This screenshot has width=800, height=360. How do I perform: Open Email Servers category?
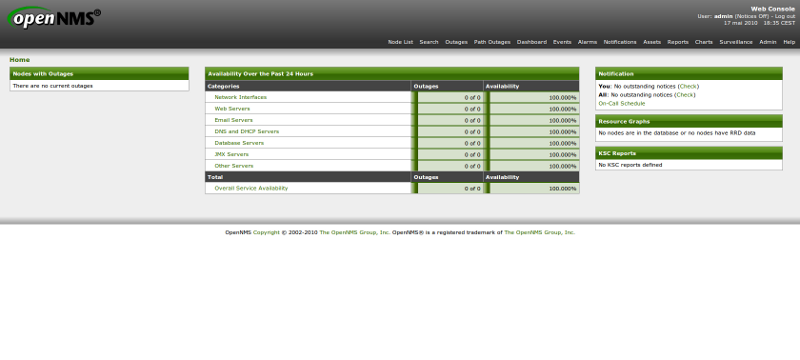tap(233, 120)
